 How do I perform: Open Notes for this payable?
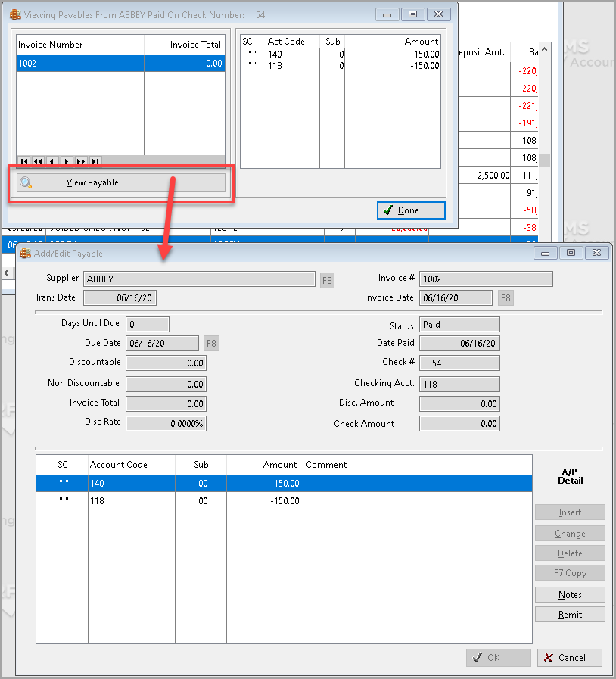(570, 594)
